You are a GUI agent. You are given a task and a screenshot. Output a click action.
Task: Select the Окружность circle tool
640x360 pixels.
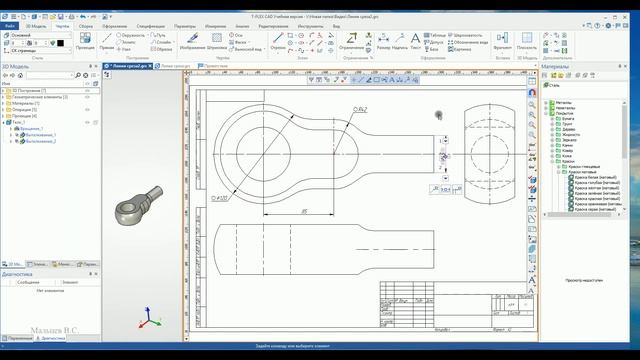pyautogui.click(x=131, y=36)
